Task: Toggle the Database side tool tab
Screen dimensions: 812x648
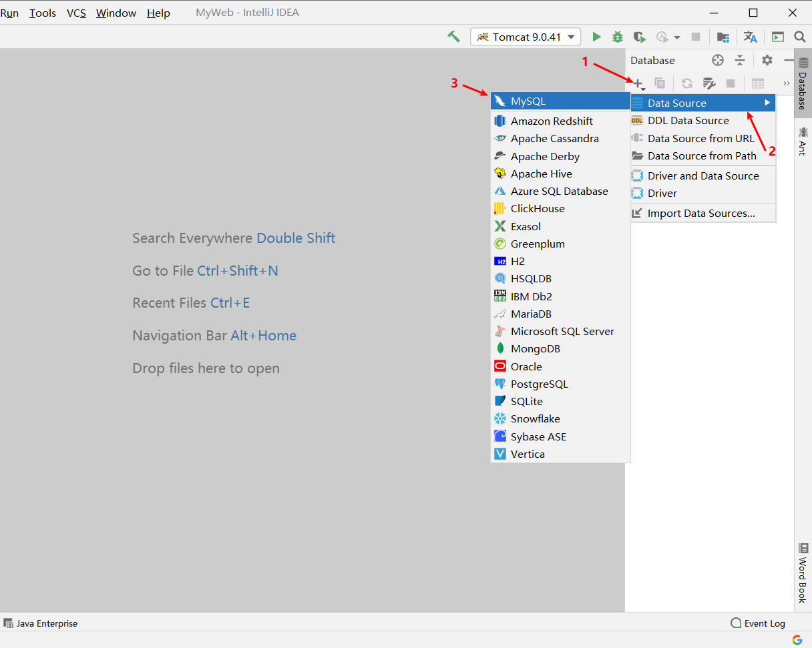Action: (803, 83)
